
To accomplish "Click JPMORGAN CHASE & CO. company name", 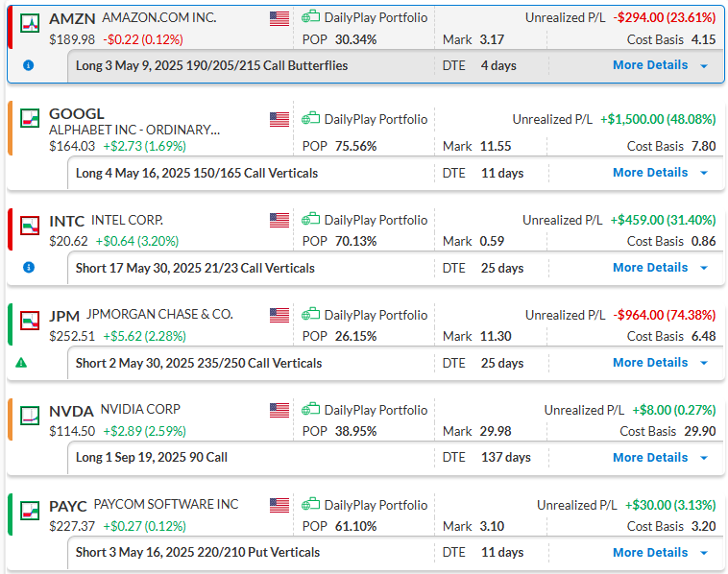I will (x=159, y=315).
